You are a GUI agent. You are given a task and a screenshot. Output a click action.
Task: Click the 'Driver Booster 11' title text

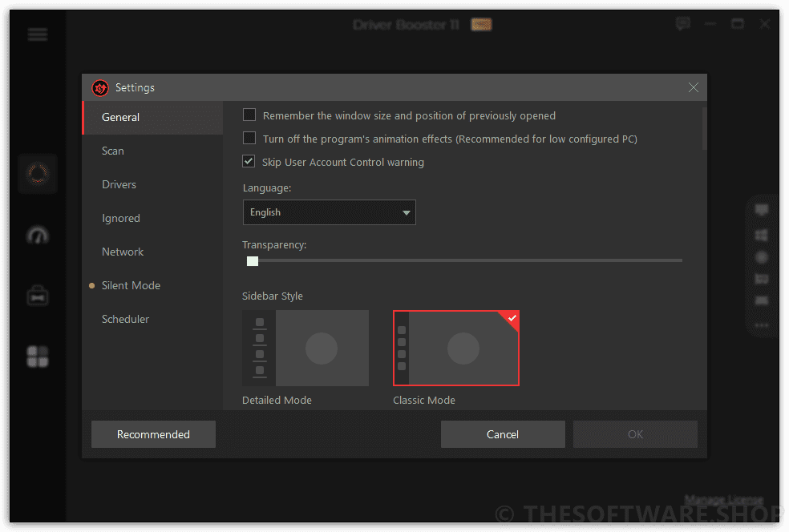pyautogui.click(x=406, y=25)
